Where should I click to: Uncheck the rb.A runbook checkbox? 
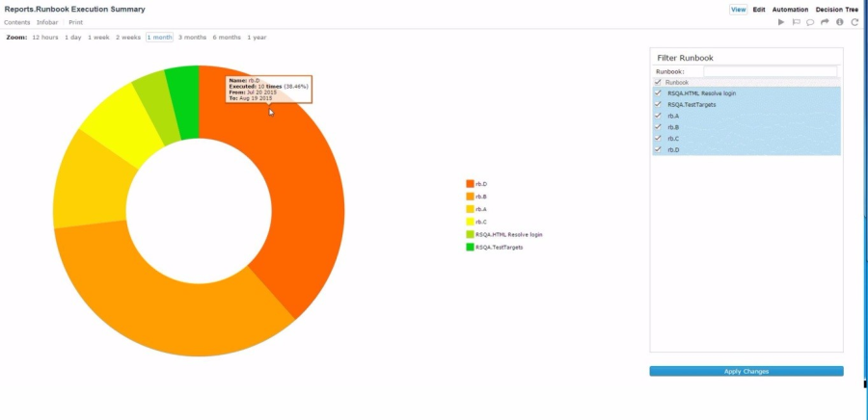(658, 116)
